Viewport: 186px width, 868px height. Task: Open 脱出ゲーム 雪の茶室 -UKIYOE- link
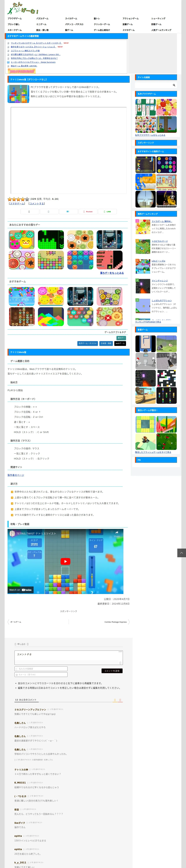[24, 66]
